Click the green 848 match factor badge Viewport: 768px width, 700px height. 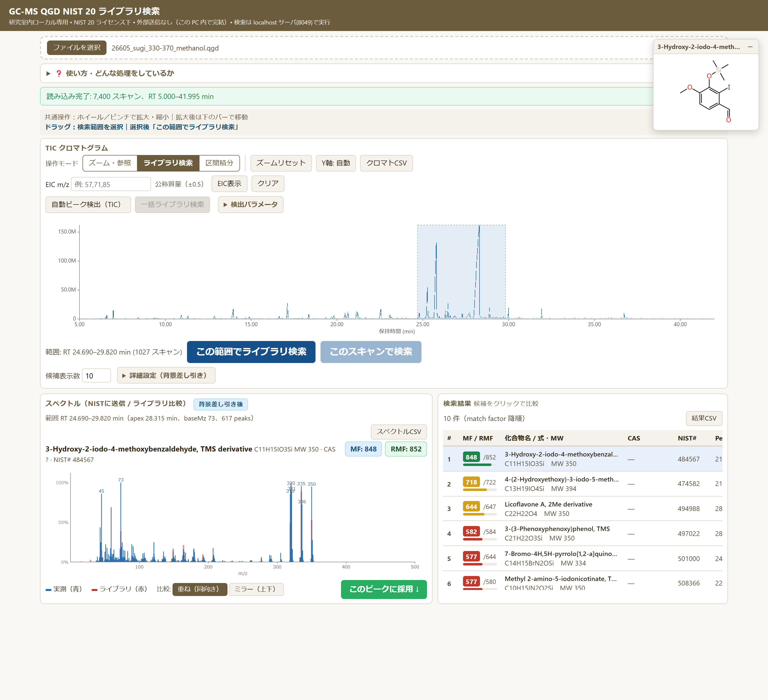tap(471, 457)
